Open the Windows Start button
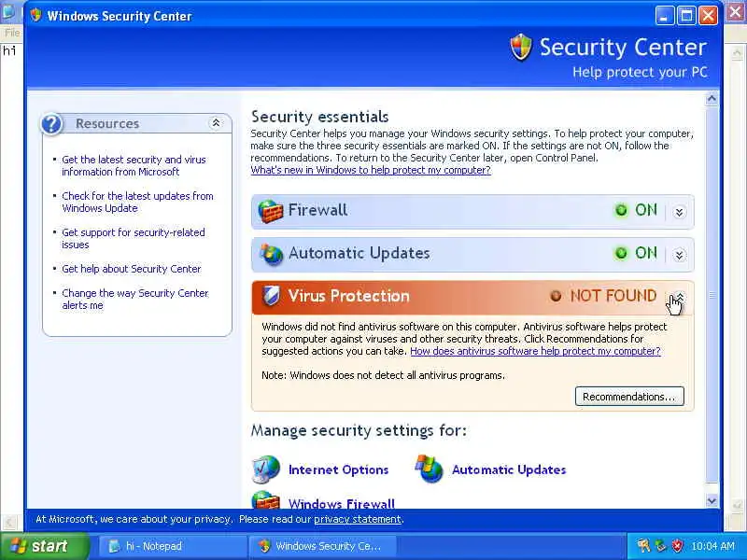 click(x=44, y=546)
